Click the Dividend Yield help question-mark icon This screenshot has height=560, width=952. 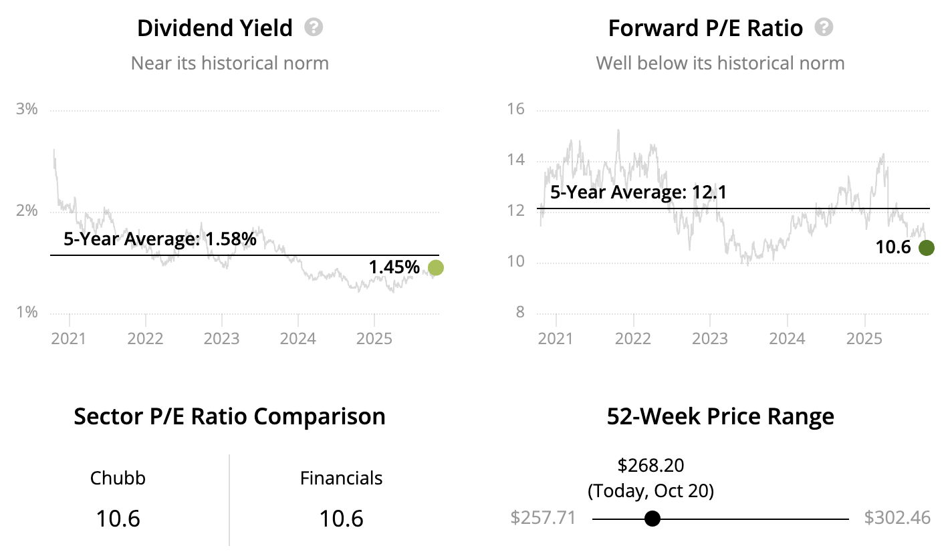pyautogui.click(x=314, y=27)
